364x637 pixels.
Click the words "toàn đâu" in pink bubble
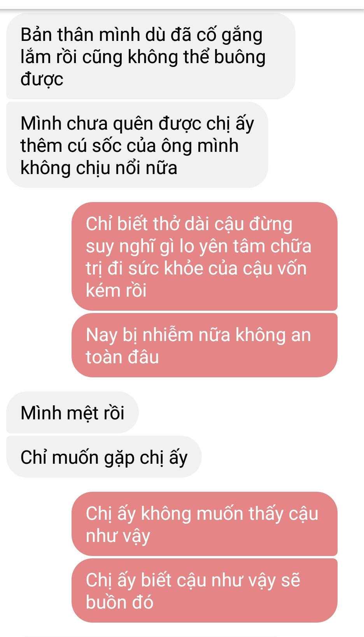click(122, 357)
